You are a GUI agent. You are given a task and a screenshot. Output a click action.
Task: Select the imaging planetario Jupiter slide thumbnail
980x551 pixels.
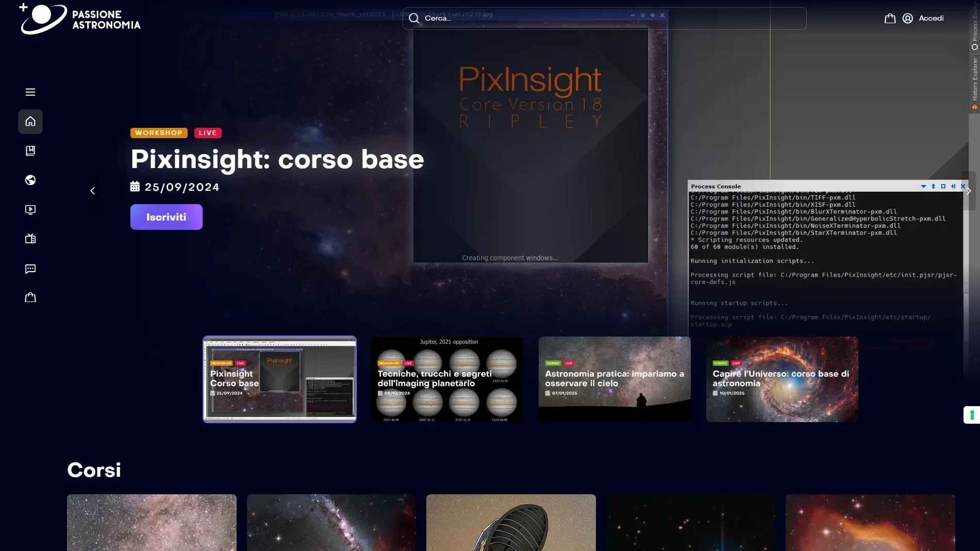447,379
